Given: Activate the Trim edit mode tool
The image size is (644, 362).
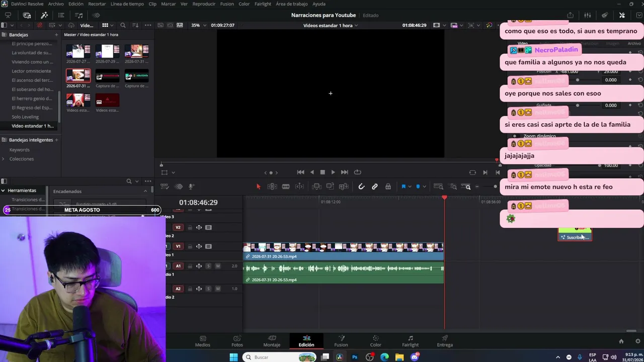Looking at the screenshot, I should (272, 187).
